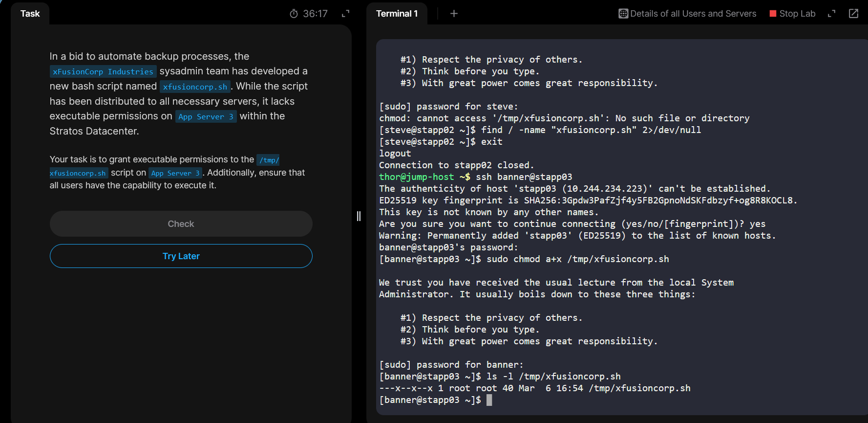Click the xFusionCorp Industries highlighted tag
868x423 pixels.
pyautogui.click(x=103, y=71)
